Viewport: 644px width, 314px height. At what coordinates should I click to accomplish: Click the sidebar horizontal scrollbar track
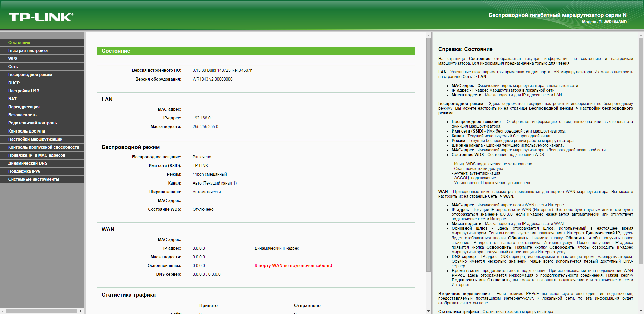(42, 311)
